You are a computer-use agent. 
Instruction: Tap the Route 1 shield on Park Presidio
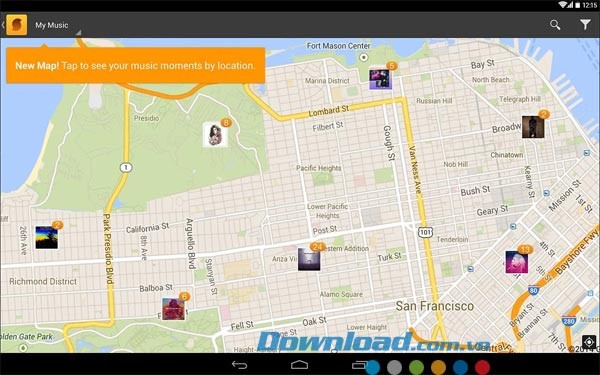pos(126,168)
